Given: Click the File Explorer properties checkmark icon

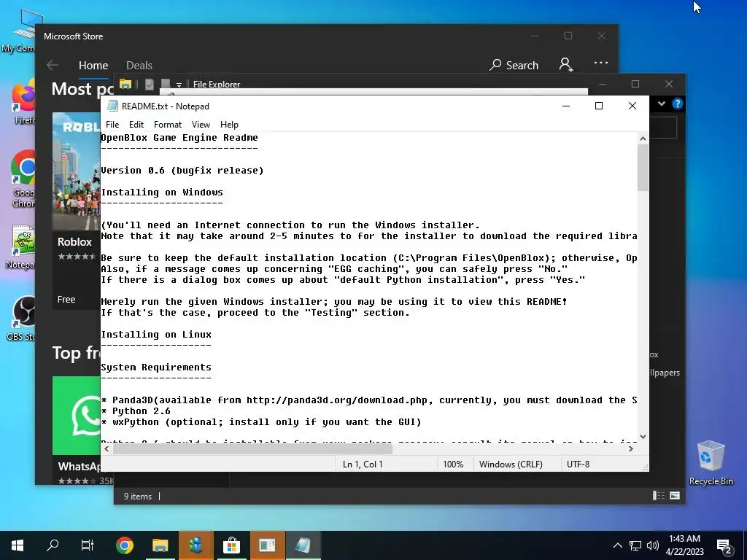Looking at the screenshot, I should coord(150,85).
